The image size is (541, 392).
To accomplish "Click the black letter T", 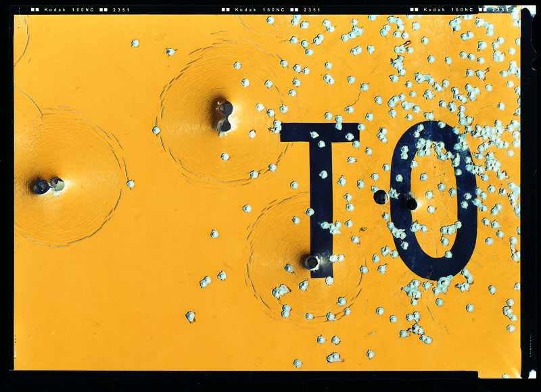I will pyautogui.click(x=319, y=200).
